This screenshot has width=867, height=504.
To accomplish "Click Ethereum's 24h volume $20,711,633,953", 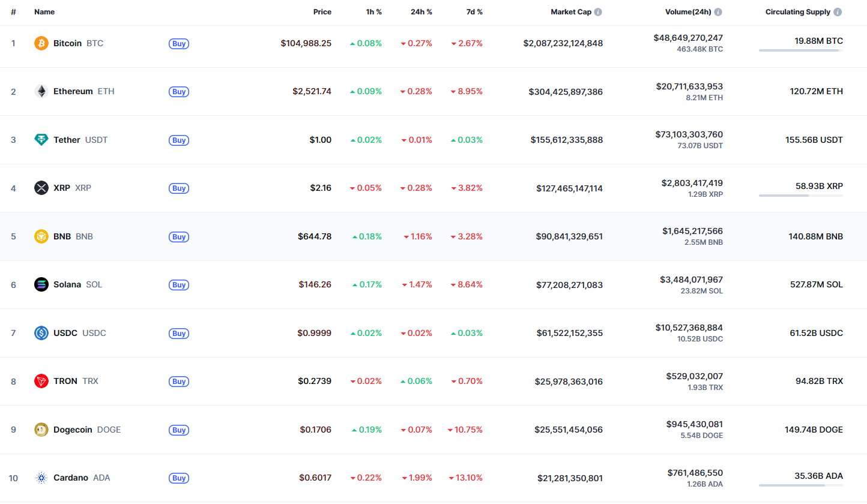I will point(689,86).
